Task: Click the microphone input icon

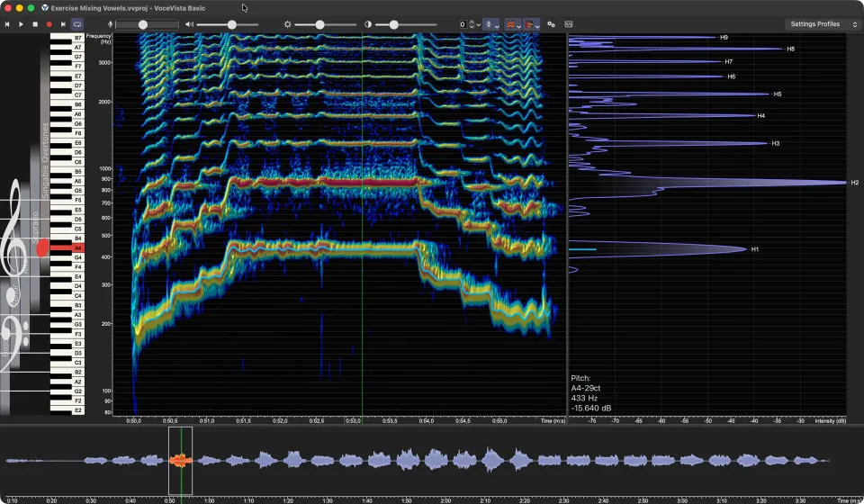Action: pos(110,24)
